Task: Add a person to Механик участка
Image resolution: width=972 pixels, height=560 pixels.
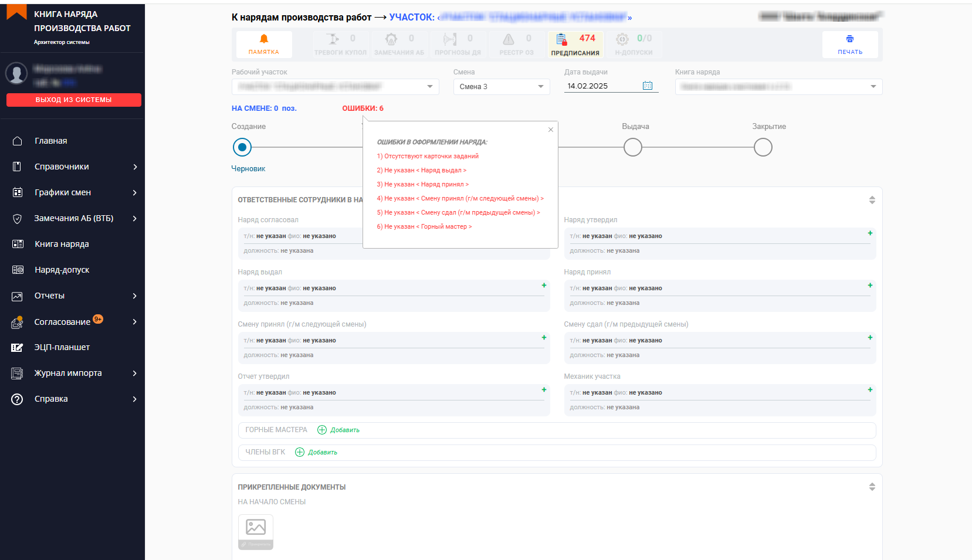Action: [870, 390]
